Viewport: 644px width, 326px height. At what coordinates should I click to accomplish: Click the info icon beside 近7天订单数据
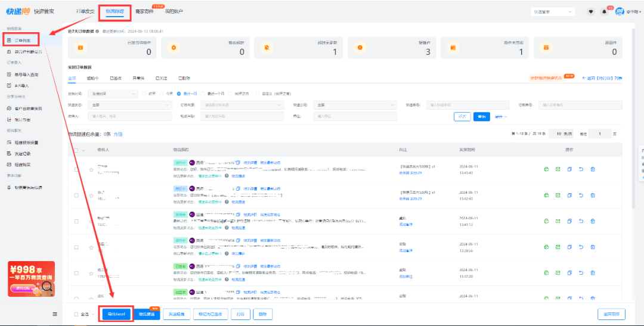click(97, 31)
